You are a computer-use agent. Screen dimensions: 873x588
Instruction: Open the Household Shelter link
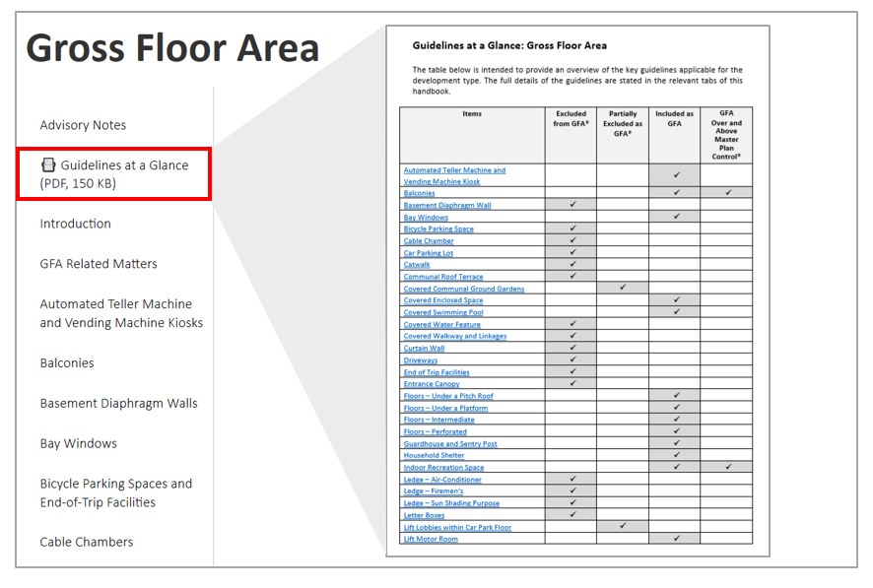434,455
